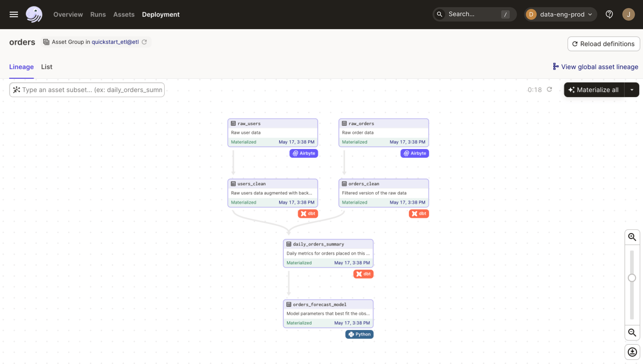
Task: Switch to the List tab
Action: click(x=46, y=67)
